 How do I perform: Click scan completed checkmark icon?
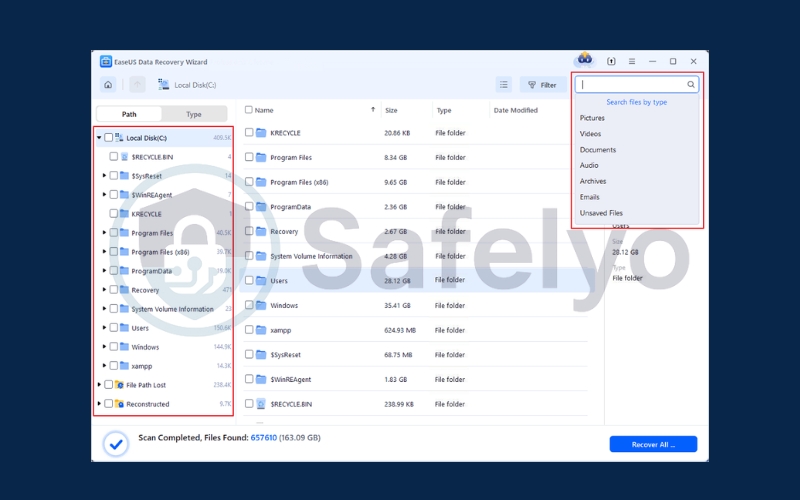[116, 444]
